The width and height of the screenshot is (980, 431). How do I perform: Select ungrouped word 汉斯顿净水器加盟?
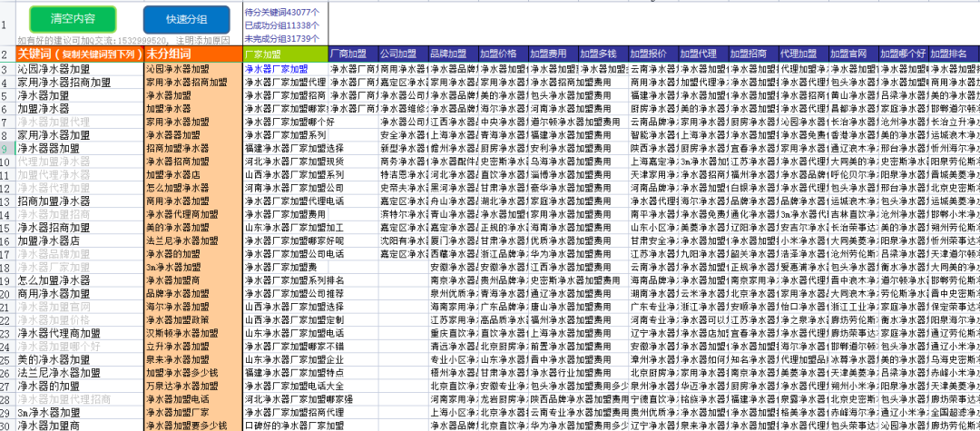193,334
